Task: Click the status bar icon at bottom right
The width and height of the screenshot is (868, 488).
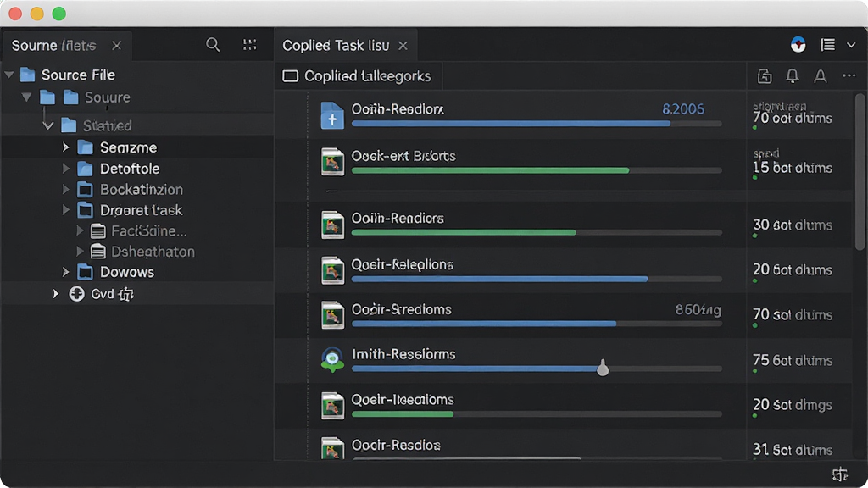Action: pyautogui.click(x=840, y=474)
